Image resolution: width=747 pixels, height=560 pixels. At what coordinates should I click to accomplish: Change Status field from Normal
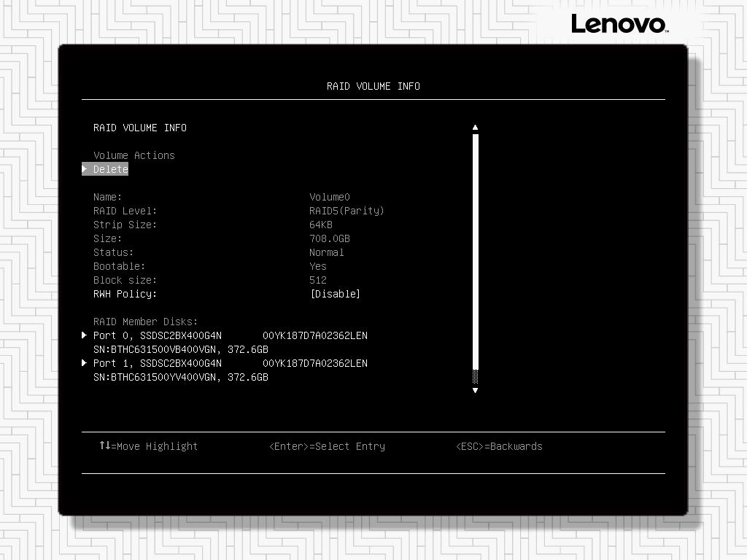click(326, 252)
